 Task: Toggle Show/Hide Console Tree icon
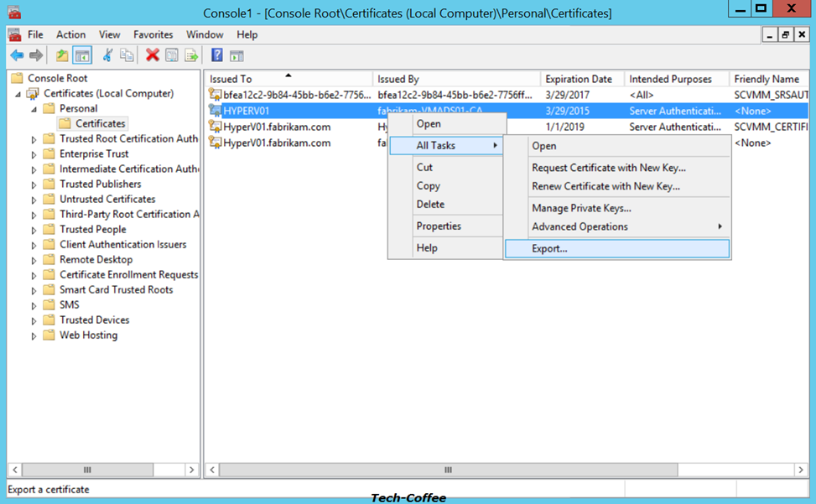click(82, 55)
